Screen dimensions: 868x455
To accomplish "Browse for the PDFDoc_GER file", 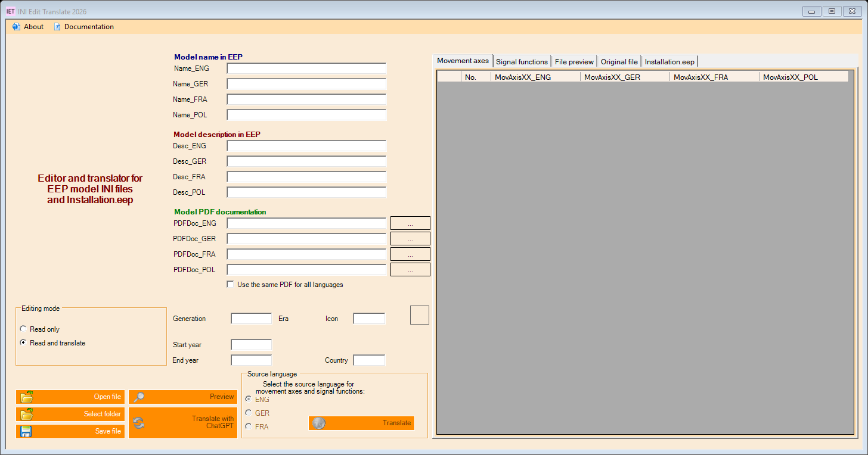I will [410, 239].
